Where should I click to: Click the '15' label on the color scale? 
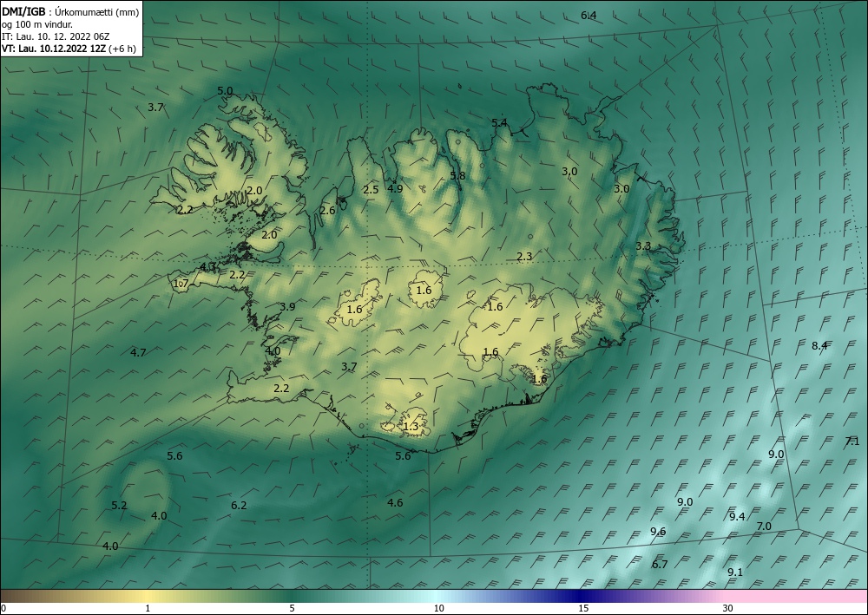tap(583, 608)
